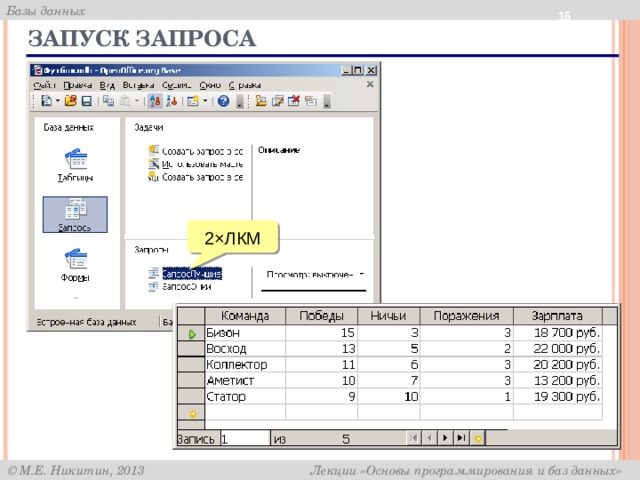The height and width of the screenshot is (480, 640).
Task: Open the Paste dropdown arrow
Action: click(x=137, y=101)
